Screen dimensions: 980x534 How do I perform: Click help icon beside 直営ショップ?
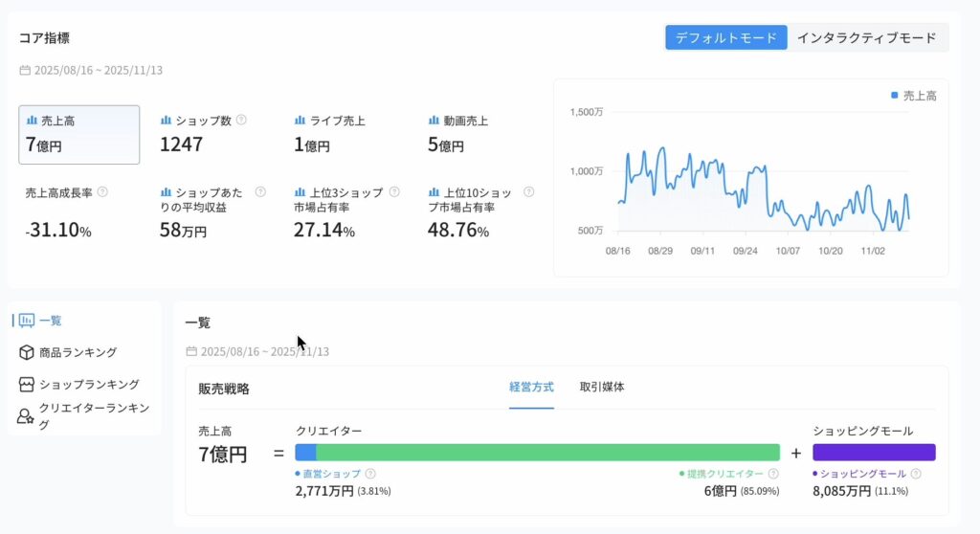point(370,474)
